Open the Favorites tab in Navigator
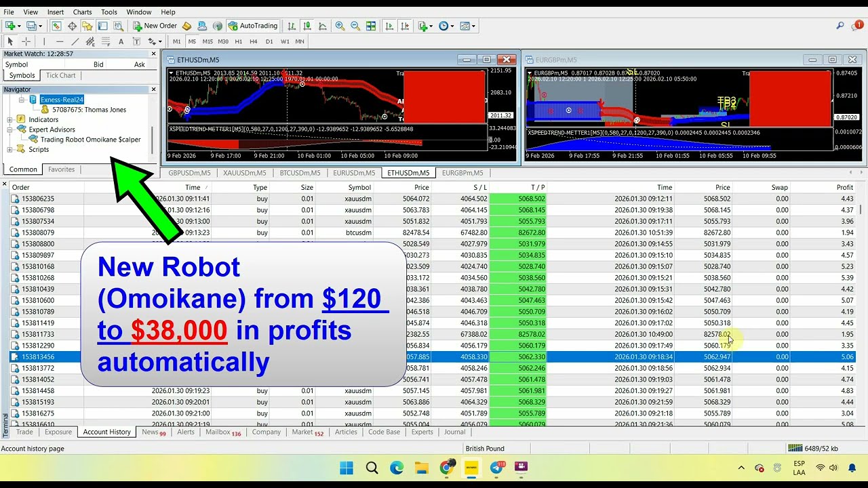This screenshot has height=488, width=868. [x=61, y=169]
